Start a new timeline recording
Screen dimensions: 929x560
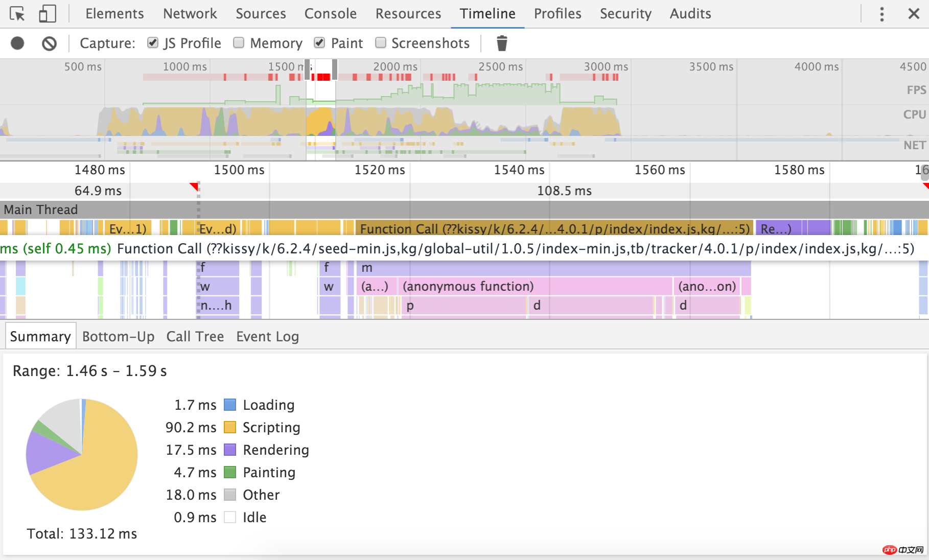[18, 43]
